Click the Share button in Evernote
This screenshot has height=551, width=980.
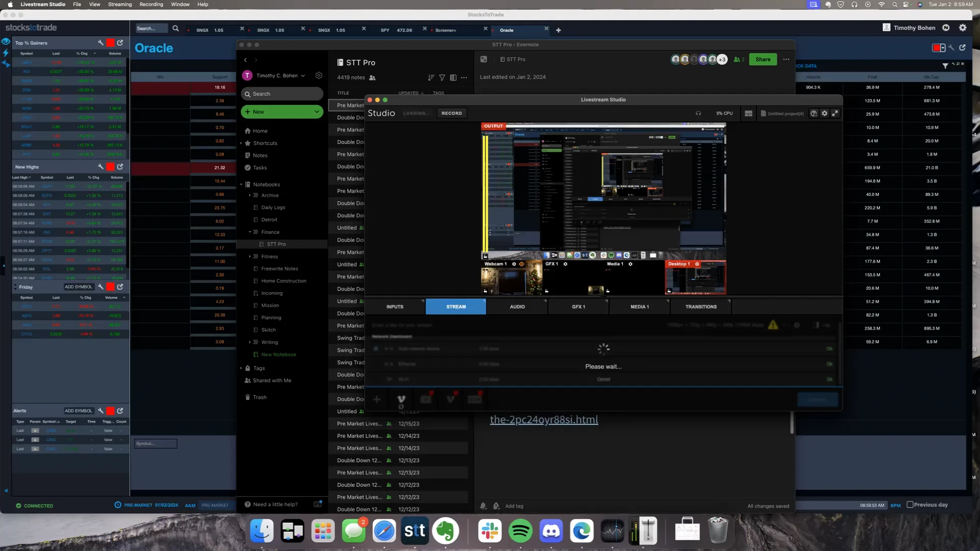(763, 59)
